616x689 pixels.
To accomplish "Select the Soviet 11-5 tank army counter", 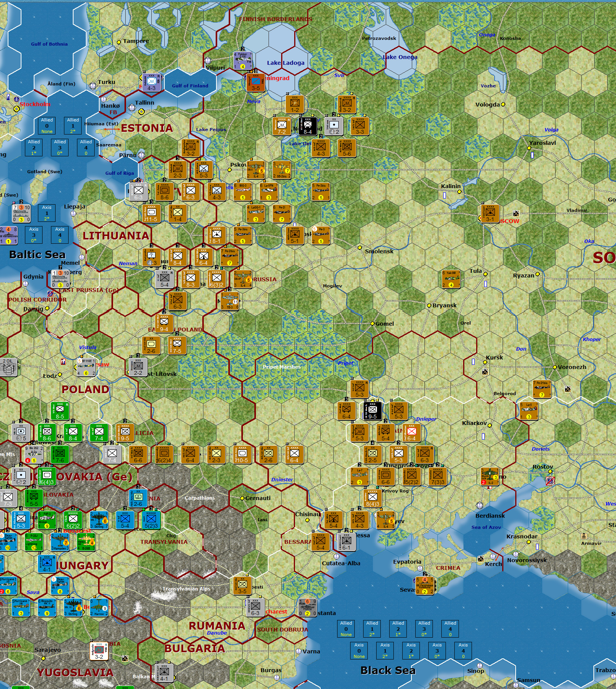I will coord(151,213).
